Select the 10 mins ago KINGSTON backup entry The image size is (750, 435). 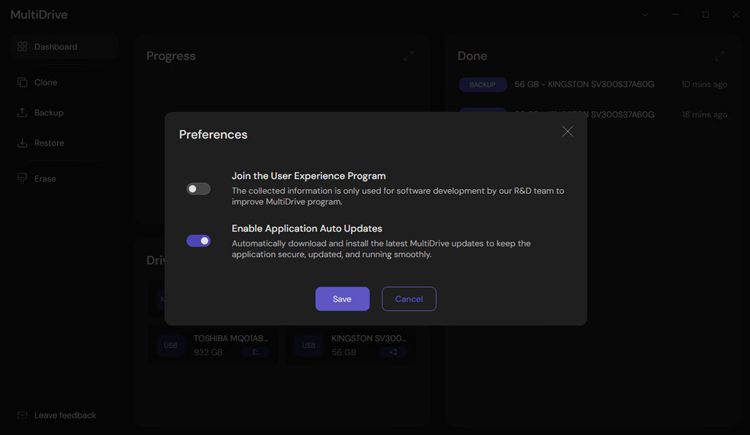(593, 85)
